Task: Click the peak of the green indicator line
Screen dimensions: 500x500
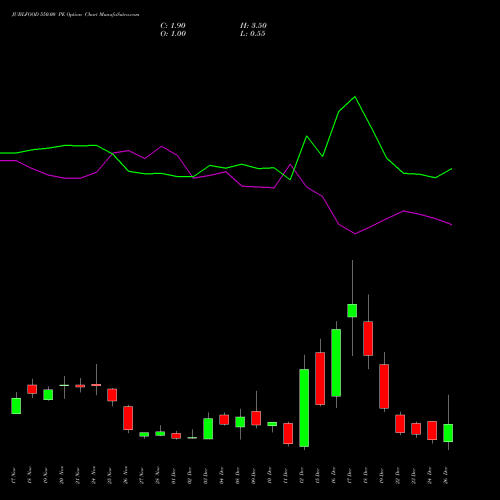Action: tap(355, 97)
